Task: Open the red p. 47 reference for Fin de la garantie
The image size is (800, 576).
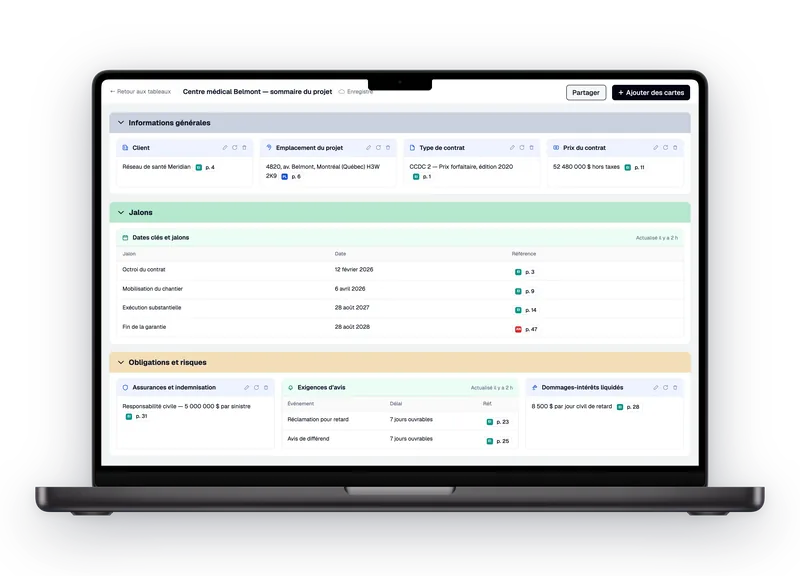Action: 526,330
